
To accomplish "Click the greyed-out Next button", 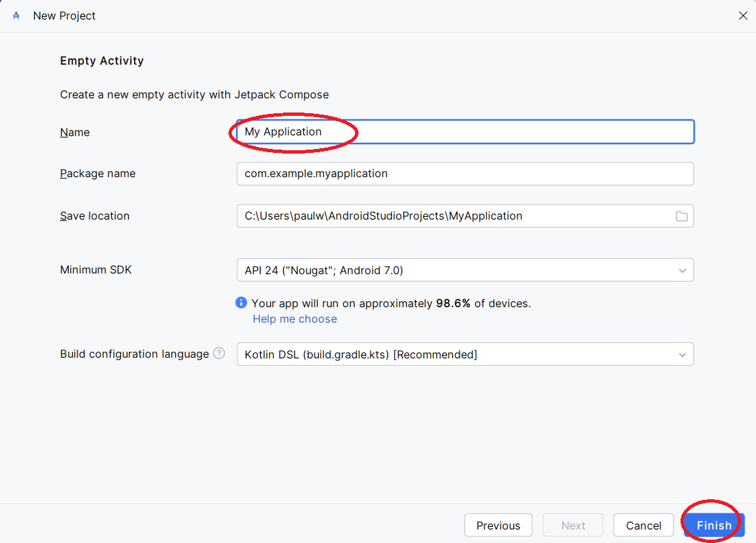I will (x=573, y=525).
